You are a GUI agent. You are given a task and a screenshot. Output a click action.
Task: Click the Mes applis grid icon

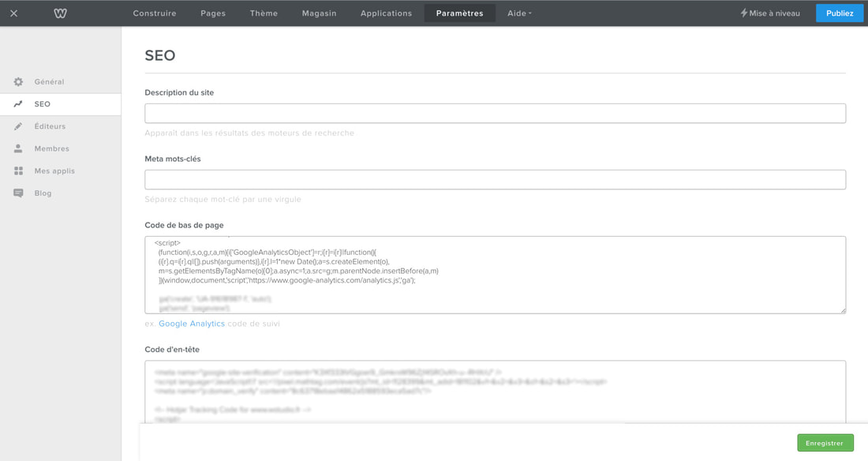point(18,171)
